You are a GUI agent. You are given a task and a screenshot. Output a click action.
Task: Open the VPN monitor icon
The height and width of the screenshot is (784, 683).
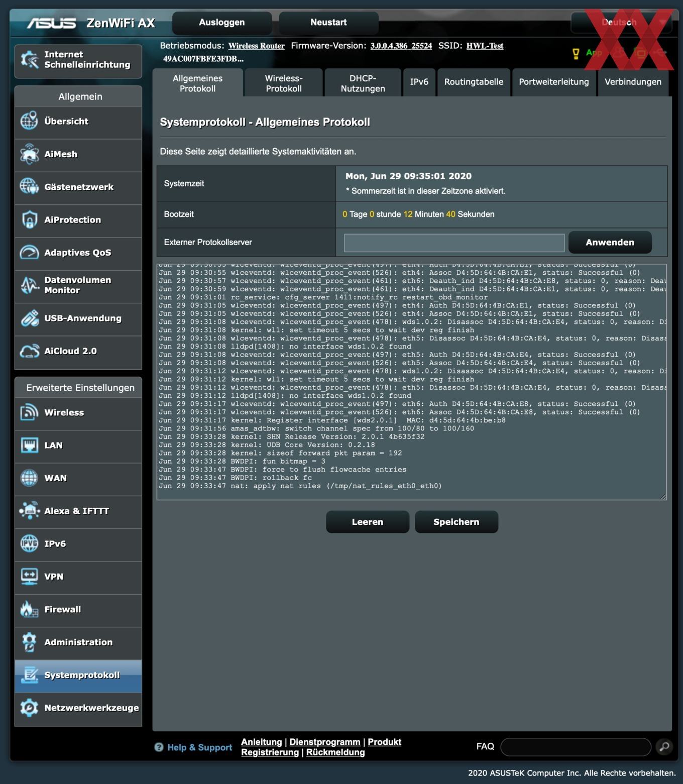pyautogui.click(x=29, y=576)
